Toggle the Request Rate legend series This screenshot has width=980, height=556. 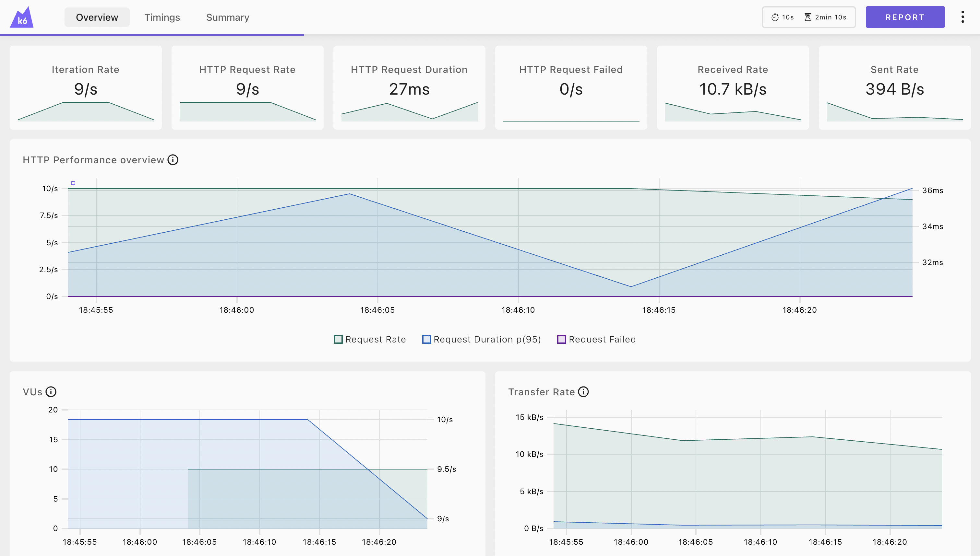pos(370,339)
